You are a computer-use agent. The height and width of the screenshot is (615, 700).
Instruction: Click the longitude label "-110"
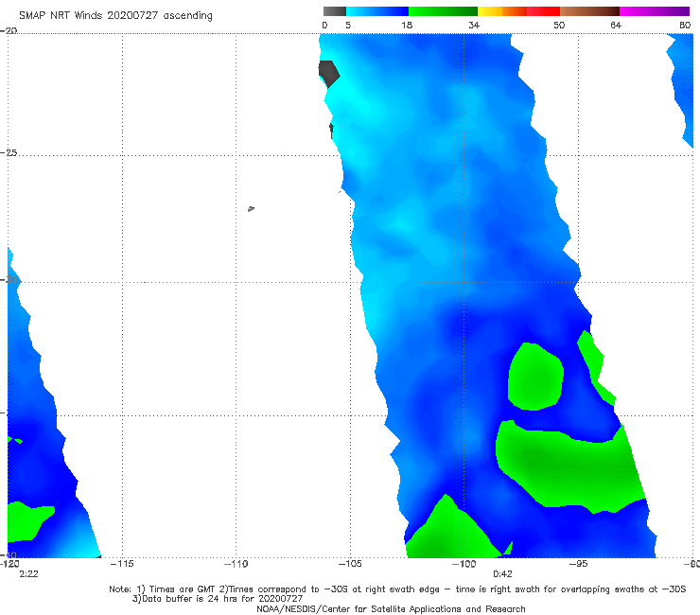pos(236,564)
